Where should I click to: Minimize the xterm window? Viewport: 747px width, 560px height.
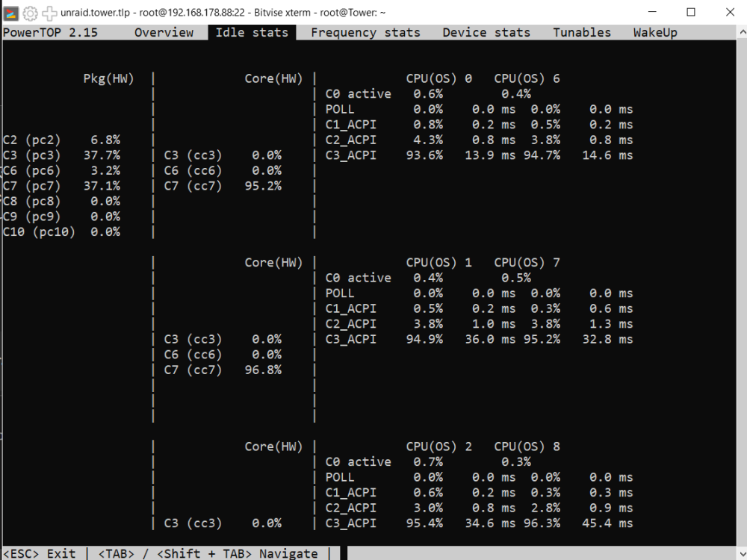(x=652, y=13)
